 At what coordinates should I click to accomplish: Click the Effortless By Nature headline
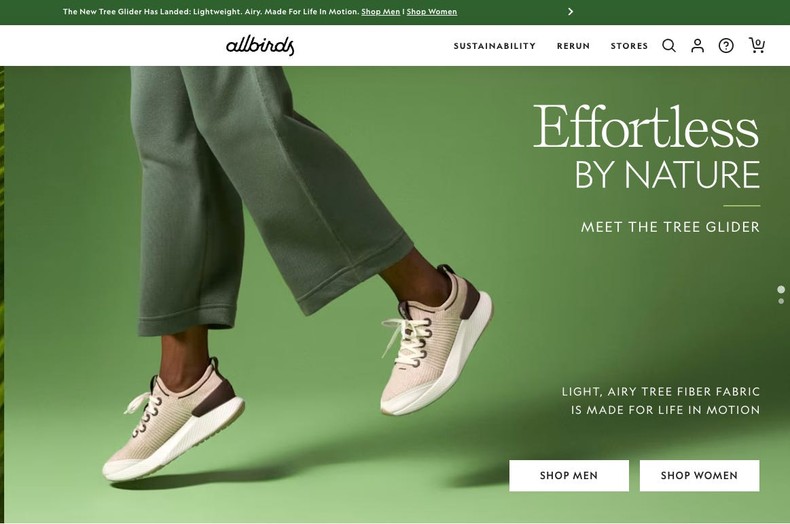pos(646,147)
